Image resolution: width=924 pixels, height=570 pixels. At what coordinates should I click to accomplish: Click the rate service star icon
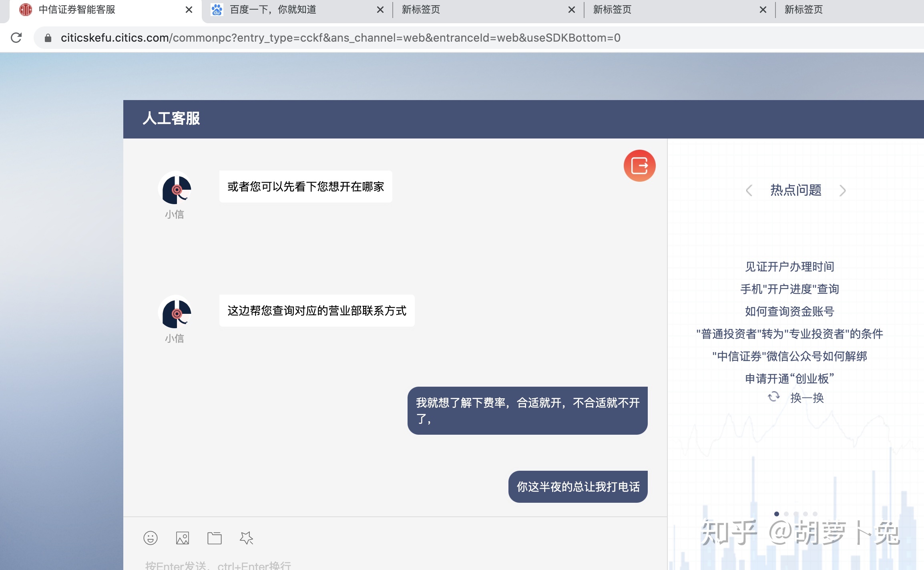click(x=247, y=538)
